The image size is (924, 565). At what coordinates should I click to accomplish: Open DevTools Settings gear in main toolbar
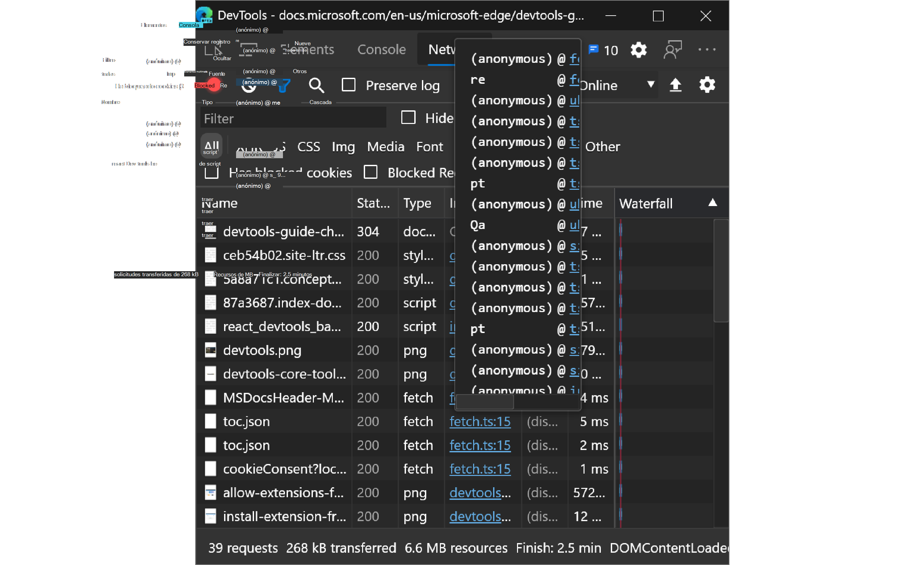click(x=639, y=50)
